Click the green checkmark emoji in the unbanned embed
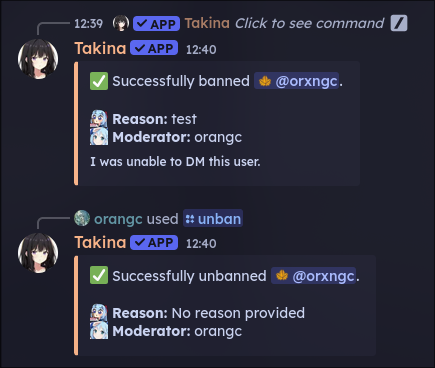 click(99, 275)
